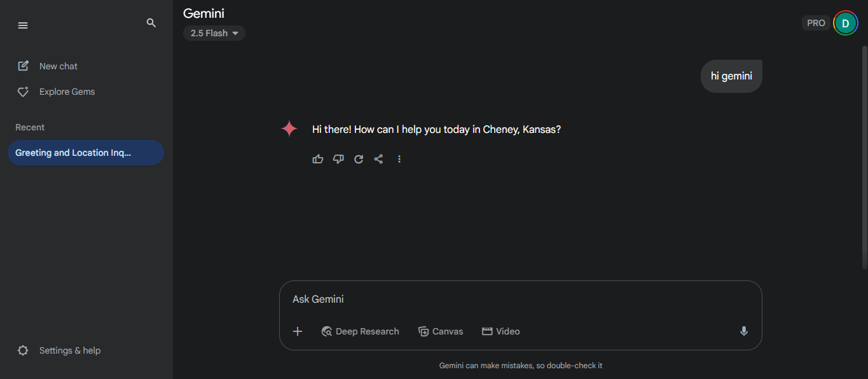The width and height of the screenshot is (868, 379).
Task: Click the PRO badge
Action: click(x=816, y=23)
